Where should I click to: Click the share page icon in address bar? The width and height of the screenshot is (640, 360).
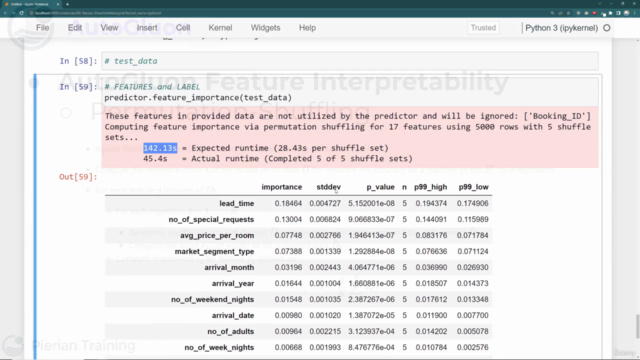(x=560, y=13)
